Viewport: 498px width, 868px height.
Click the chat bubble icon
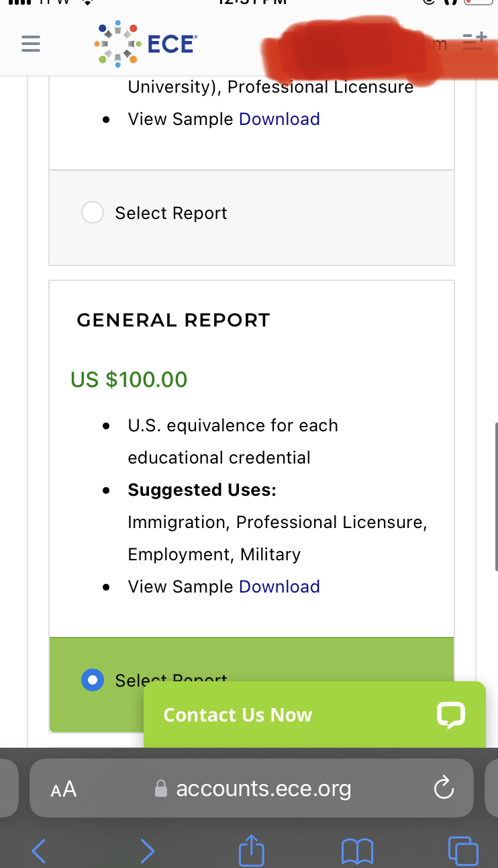tap(450, 715)
